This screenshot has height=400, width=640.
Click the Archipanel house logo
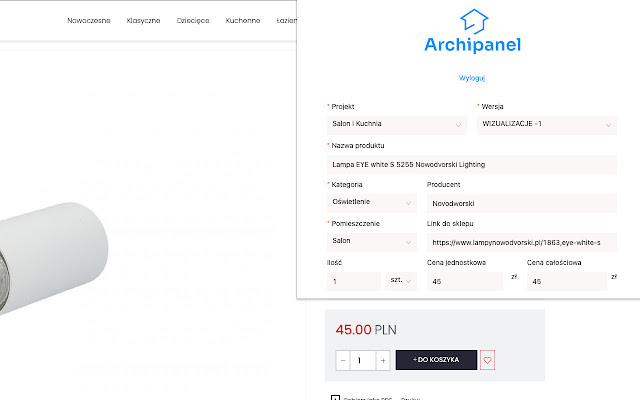(474, 21)
